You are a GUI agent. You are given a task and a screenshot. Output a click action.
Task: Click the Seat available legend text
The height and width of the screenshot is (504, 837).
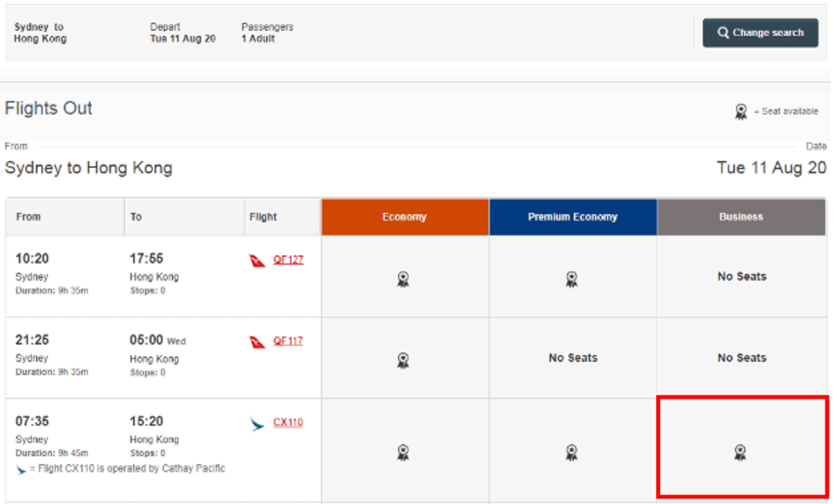click(786, 111)
